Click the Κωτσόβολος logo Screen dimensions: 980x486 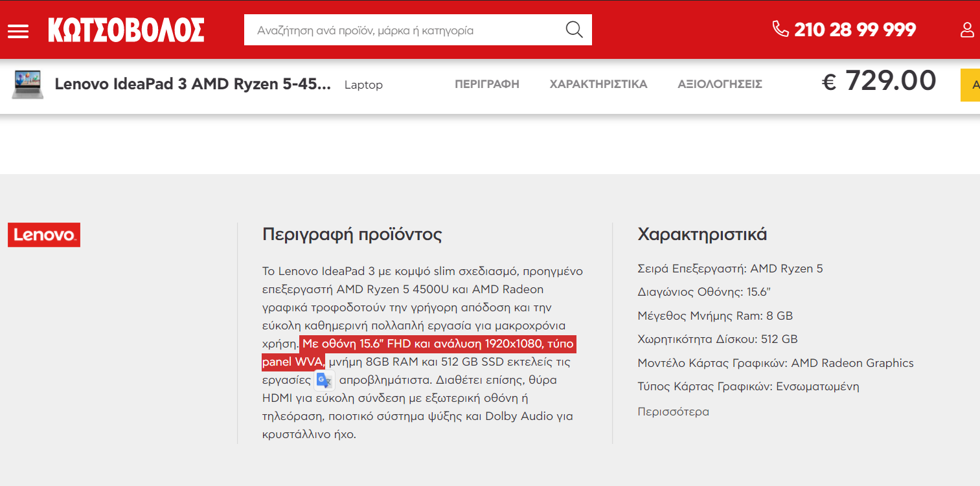[x=126, y=30]
